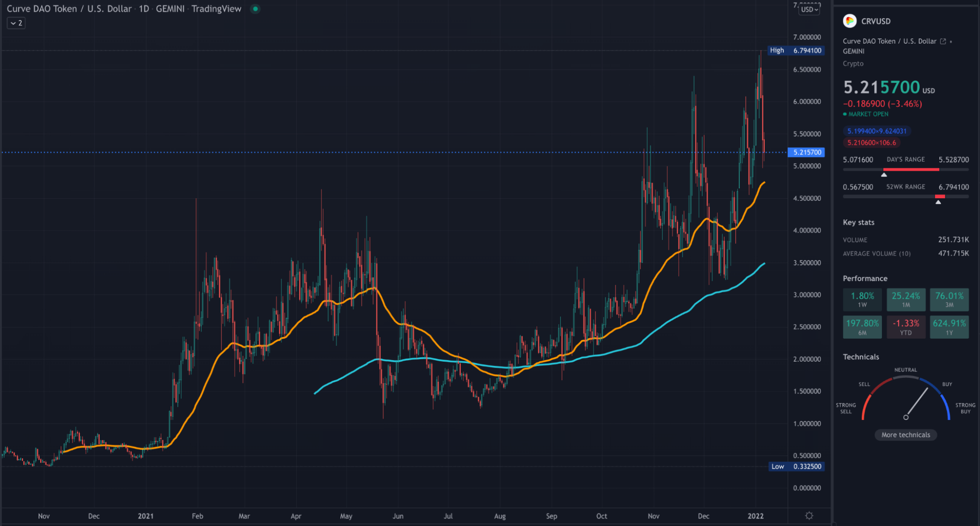Click the STRONG BUY gauge label
Image resolution: width=980 pixels, height=526 pixels.
(965, 408)
